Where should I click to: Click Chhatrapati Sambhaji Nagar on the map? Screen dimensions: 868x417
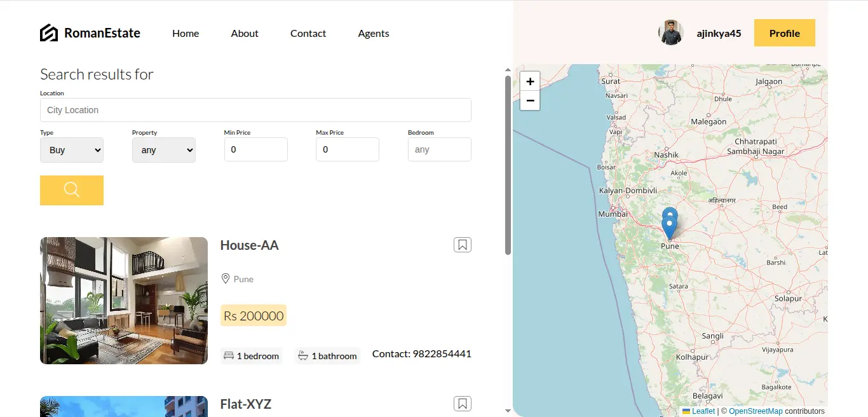756,147
